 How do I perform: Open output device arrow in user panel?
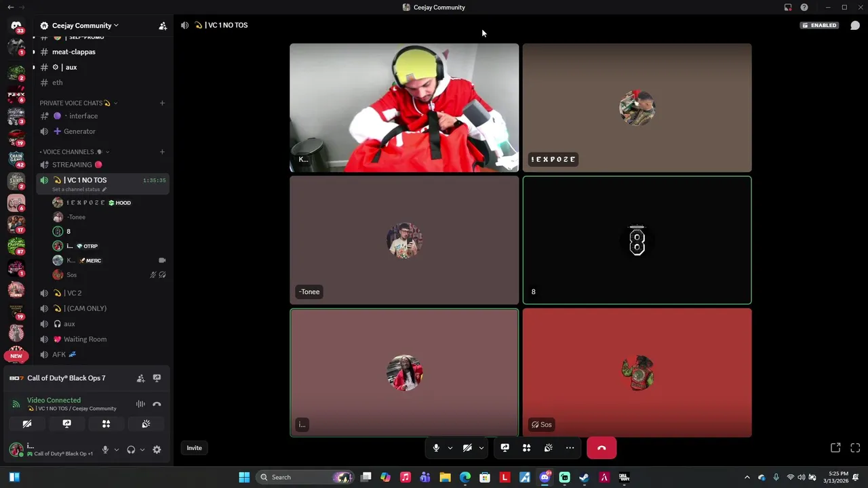click(142, 449)
